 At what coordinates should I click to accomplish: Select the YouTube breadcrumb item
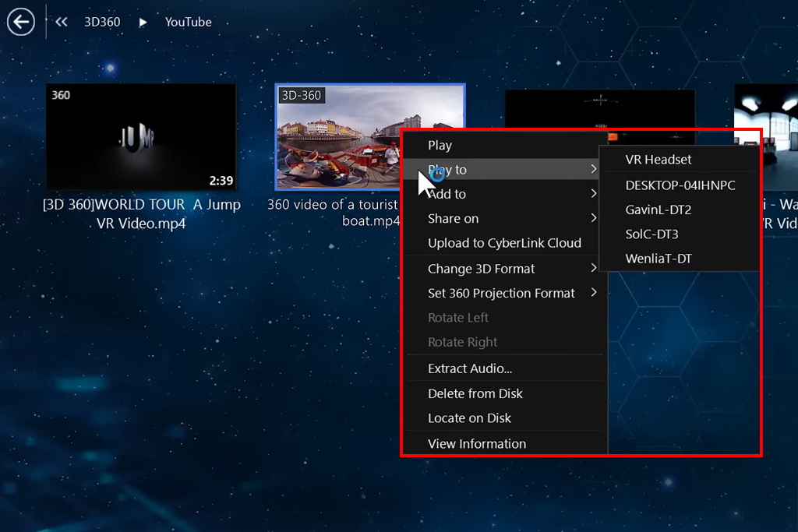pyautogui.click(x=189, y=22)
